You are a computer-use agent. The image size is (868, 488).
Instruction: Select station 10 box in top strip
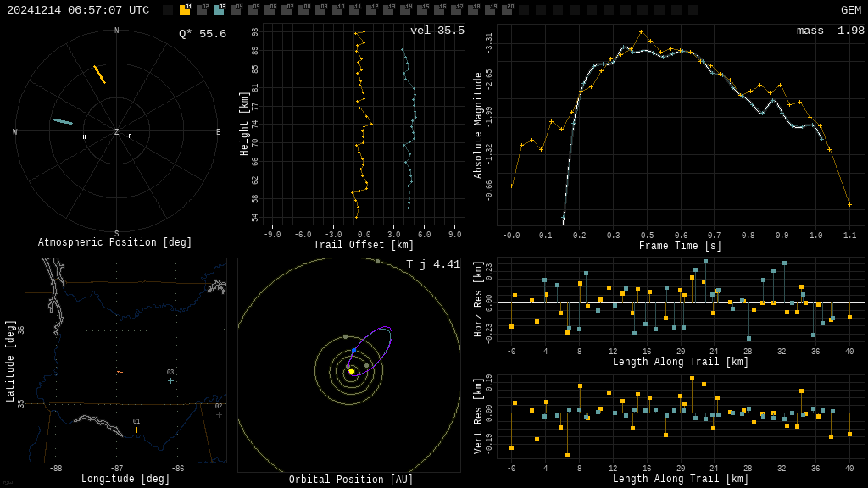337,10
